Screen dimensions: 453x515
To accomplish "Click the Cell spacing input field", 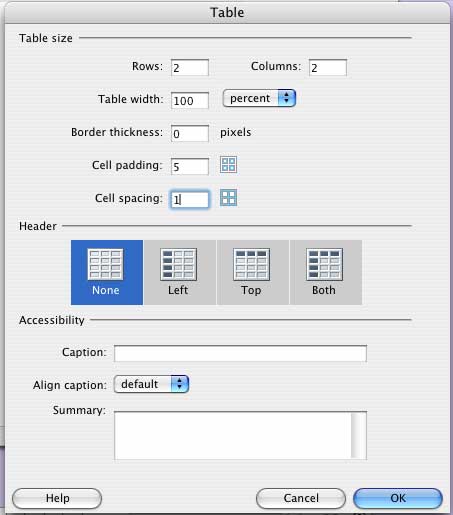I will (x=190, y=199).
